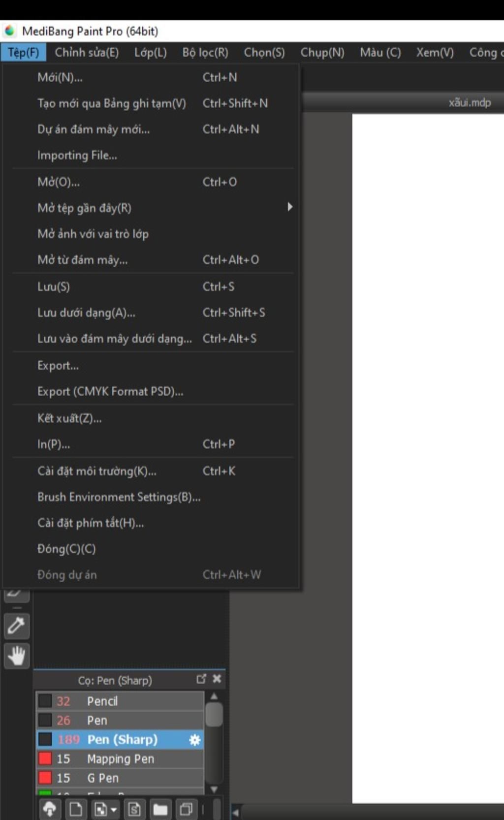Screen dimensions: 504x820
Task: Open the add bitmap brush dropdown arrow
Action: point(114,809)
